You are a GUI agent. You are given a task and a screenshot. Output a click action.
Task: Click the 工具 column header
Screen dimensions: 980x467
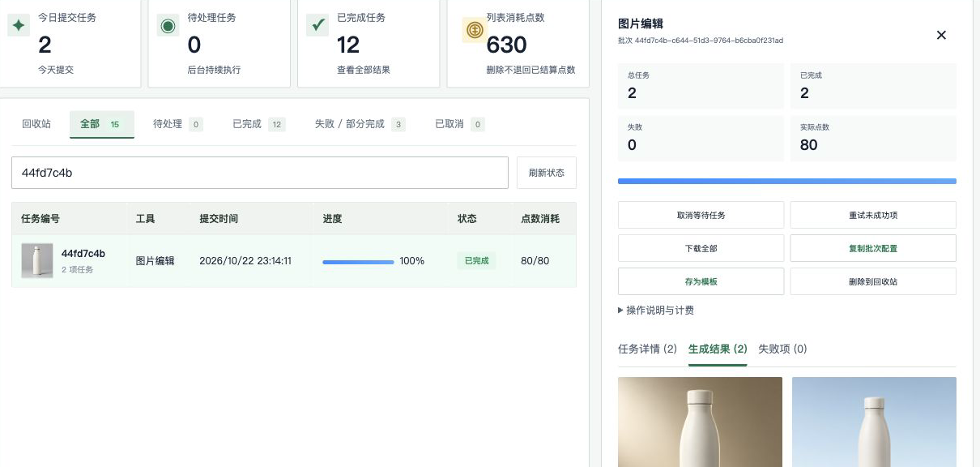(x=145, y=219)
